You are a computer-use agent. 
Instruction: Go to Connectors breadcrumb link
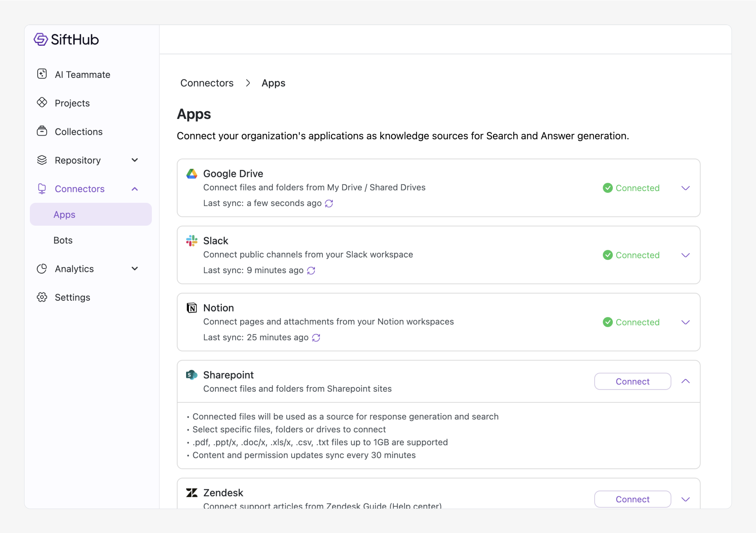click(x=207, y=83)
